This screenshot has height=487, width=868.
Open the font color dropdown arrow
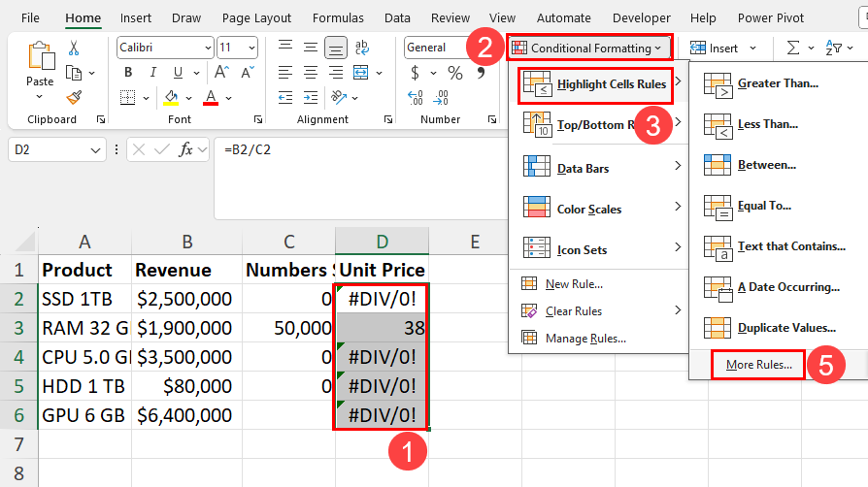[228, 99]
